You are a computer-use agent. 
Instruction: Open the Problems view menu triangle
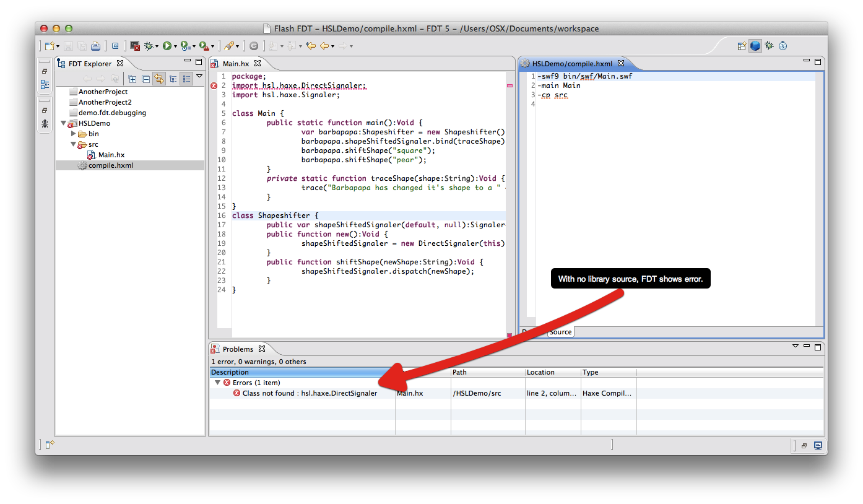point(795,347)
